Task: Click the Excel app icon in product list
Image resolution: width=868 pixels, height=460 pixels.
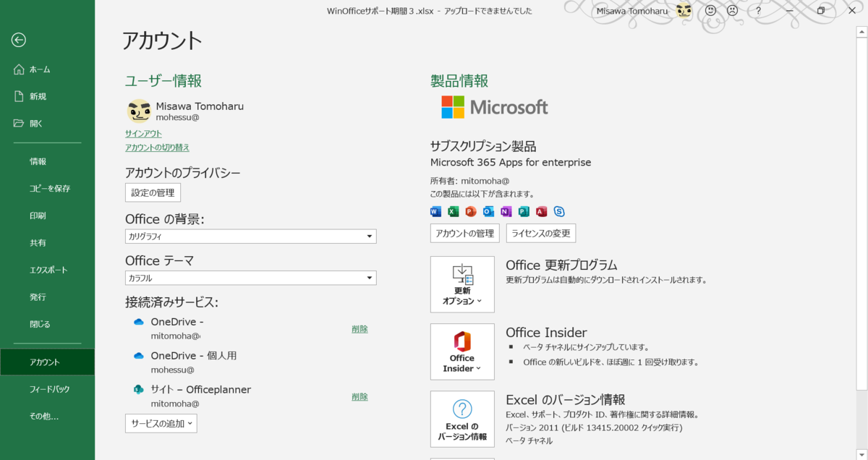Action: click(x=454, y=211)
